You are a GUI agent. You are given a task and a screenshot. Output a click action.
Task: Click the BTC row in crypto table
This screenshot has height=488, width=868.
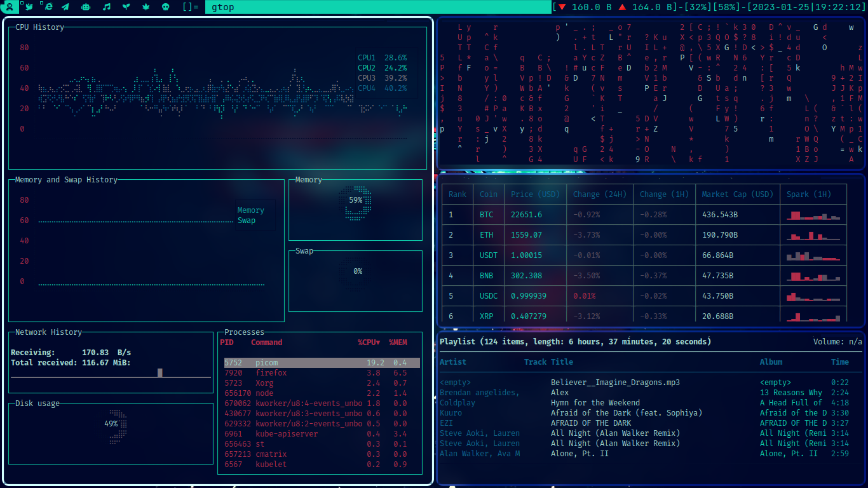(486, 215)
